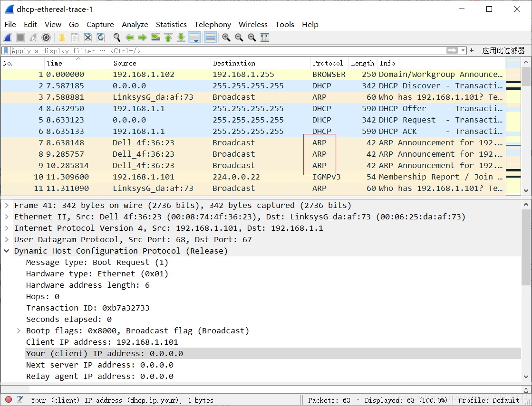The width and height of the screenshot is (532, 406).
Task: Stop the running capture
Action: coord(20,38)
